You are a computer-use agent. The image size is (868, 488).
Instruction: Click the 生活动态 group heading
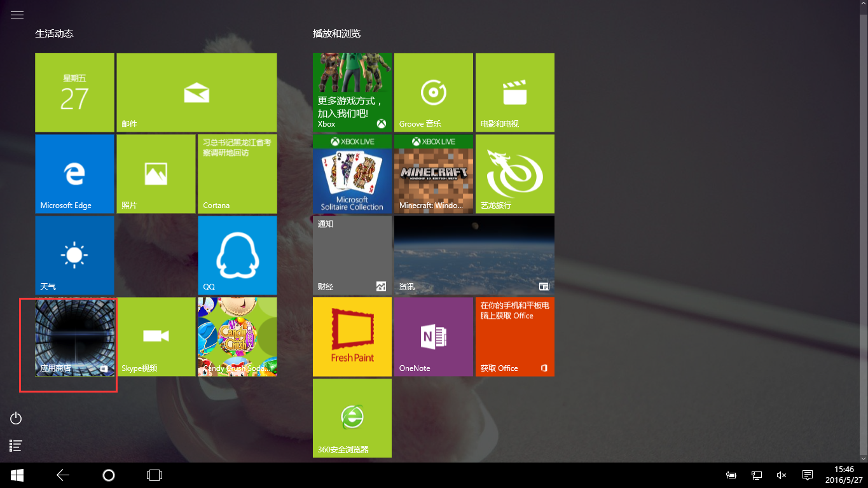pyautogui.click(x=55, y=34)
